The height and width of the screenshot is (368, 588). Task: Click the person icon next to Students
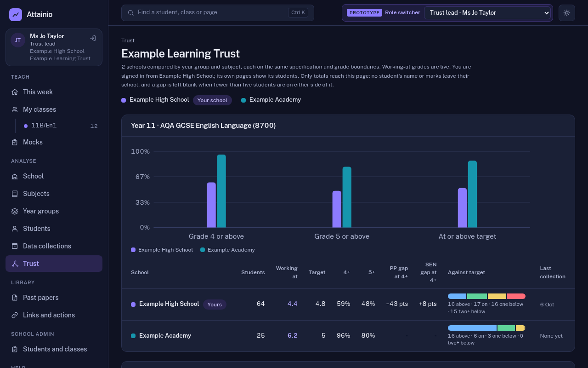(x=15, y=229)
